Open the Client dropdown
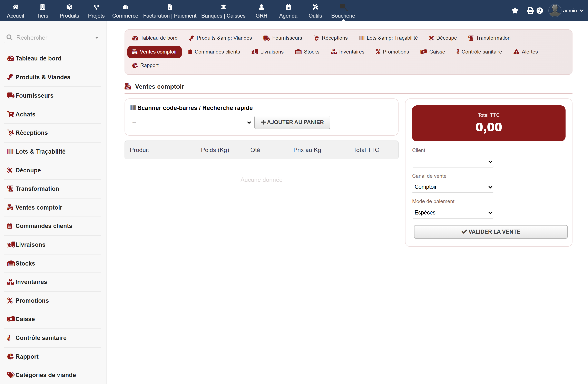This screenshot has width=588, height=384. pyautogui.click(x=453, y=162)
